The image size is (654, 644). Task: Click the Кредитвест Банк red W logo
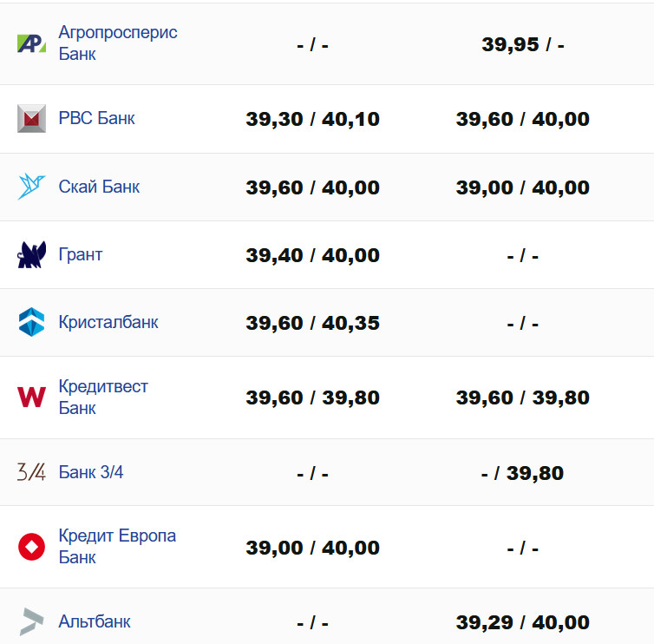(x=31, y=398)
